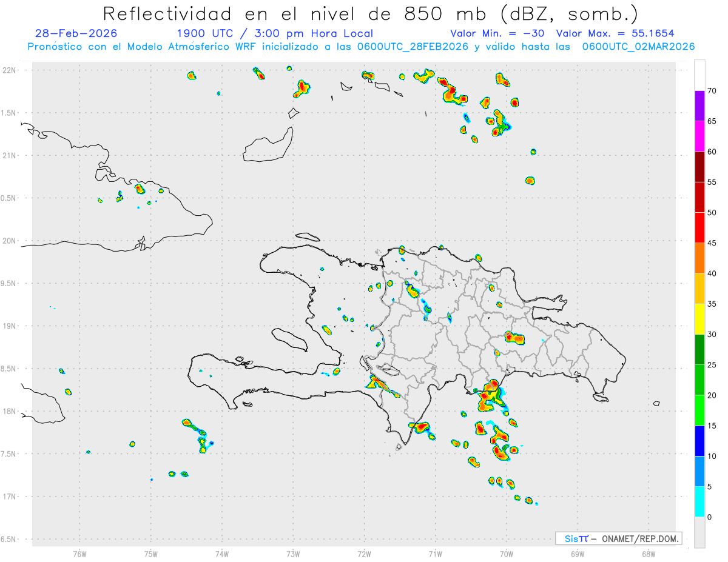Click the '5' colorbar scale label

click(710, 487)
